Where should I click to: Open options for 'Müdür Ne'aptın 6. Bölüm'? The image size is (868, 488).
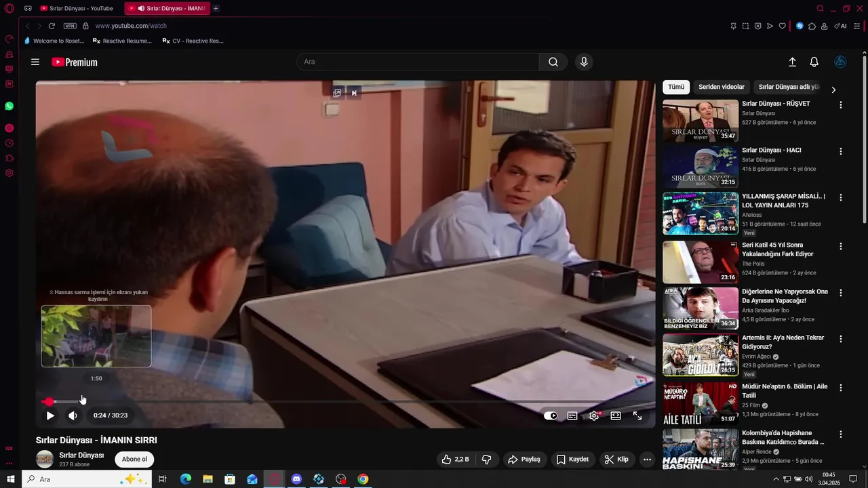[841, 388]
